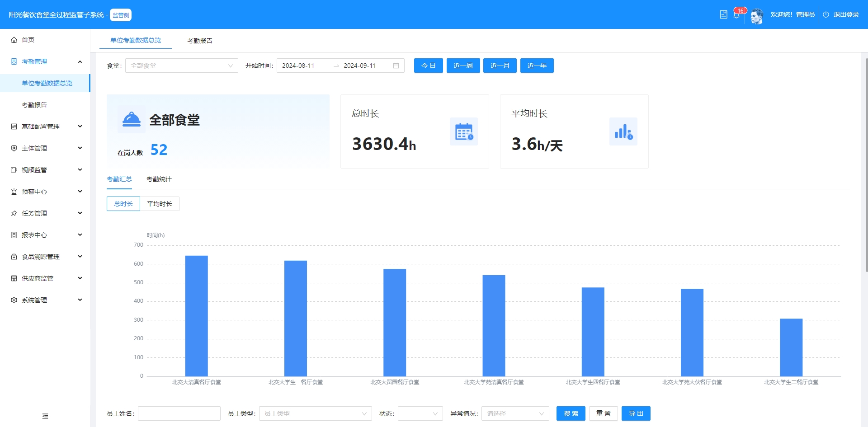Click the 北交大留园餐厅食堂 chart bar
Image resolution: width=868 pixels, height=427 pixels.
[395, 323]
